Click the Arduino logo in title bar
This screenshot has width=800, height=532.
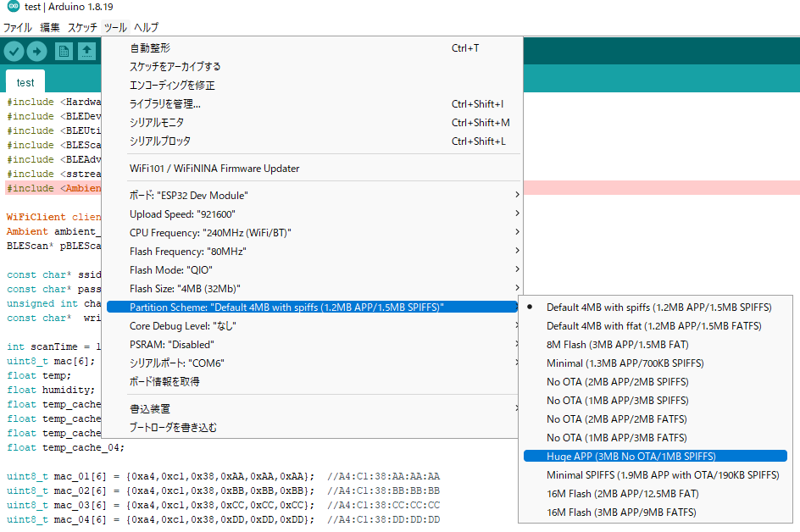[14, 7]
